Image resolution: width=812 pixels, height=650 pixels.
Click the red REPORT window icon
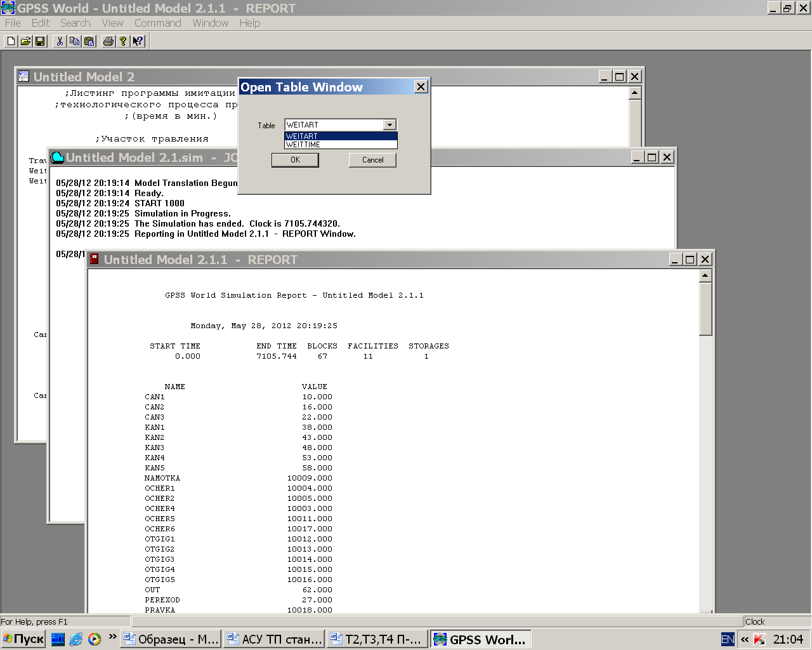point(94,259)
